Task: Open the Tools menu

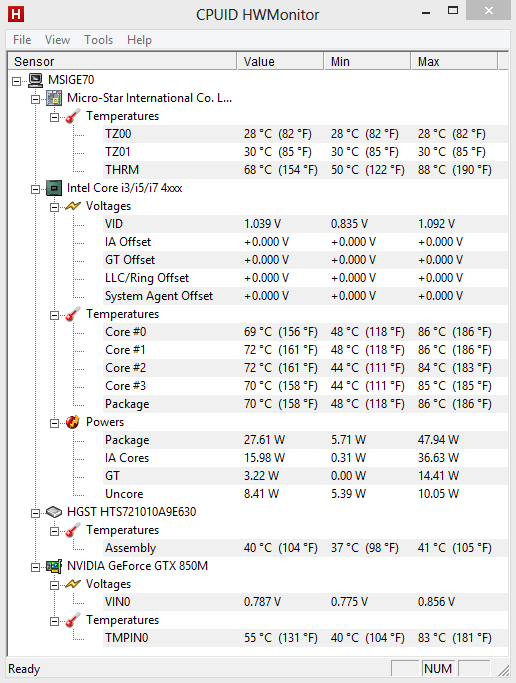Action: click(98, 40)
